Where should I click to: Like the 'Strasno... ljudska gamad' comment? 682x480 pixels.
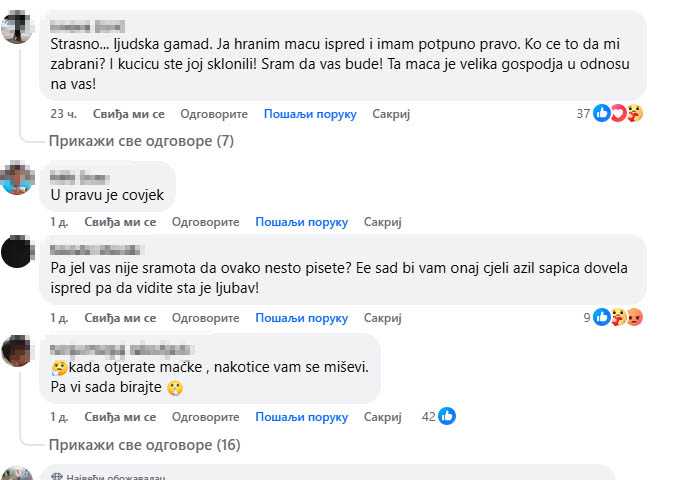(x=129, y=114)
